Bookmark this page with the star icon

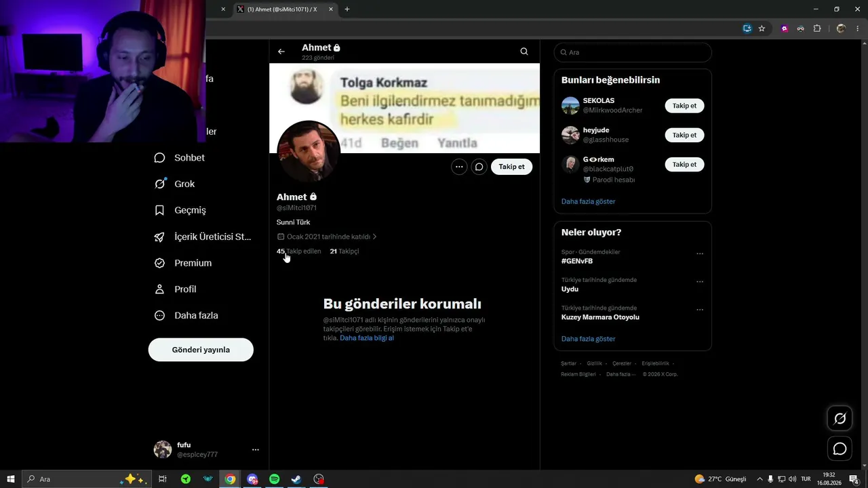pos(762,28)
